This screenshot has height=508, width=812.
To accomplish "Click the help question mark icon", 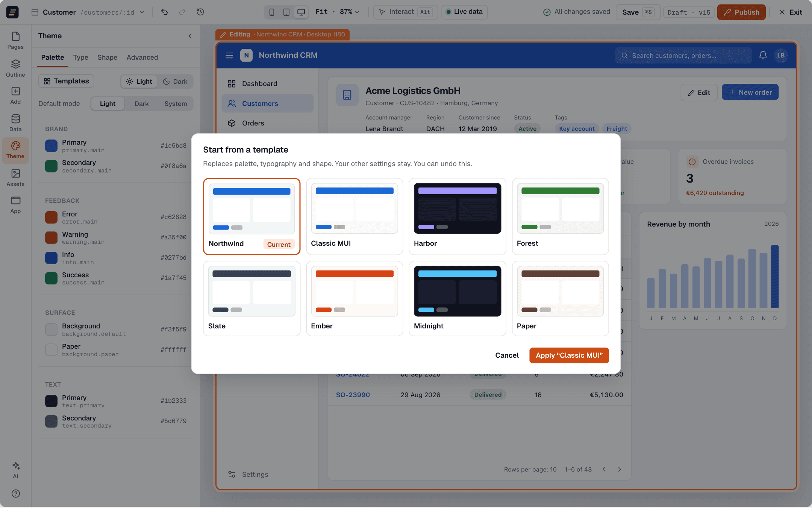I will pos(15,494).
